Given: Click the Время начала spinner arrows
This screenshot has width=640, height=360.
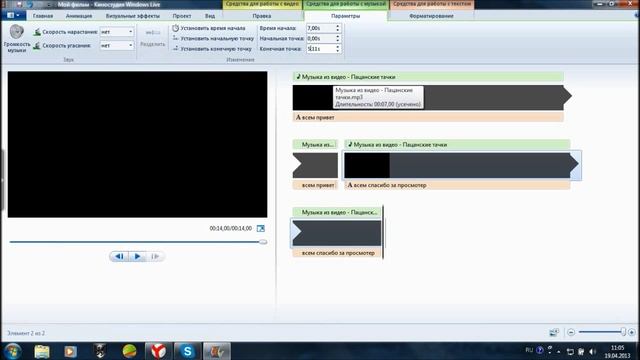Looking at the screenshot, I should [x=338, y=28].
